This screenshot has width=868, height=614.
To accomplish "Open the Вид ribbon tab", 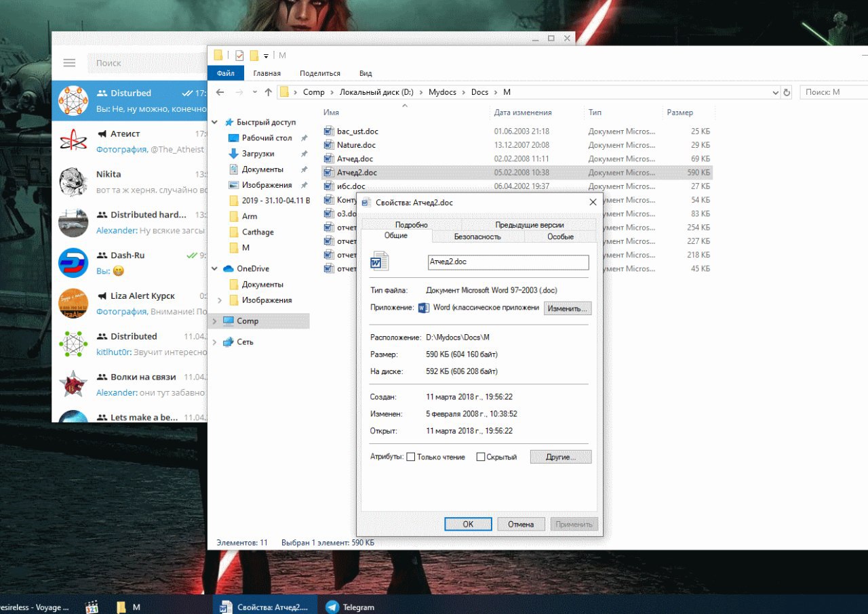I will tap(366, 73).
